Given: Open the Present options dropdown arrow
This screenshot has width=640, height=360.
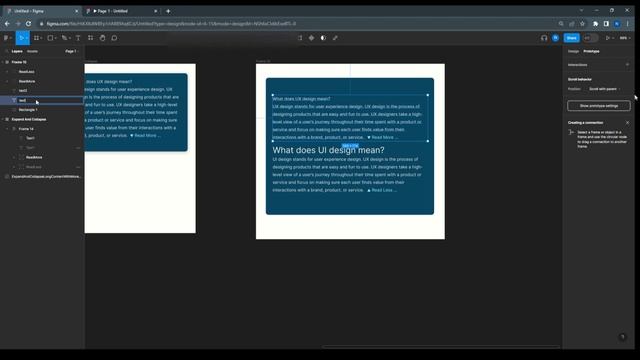Looking at the screenshot, I should pyautogui.click(x=613, y=38).
